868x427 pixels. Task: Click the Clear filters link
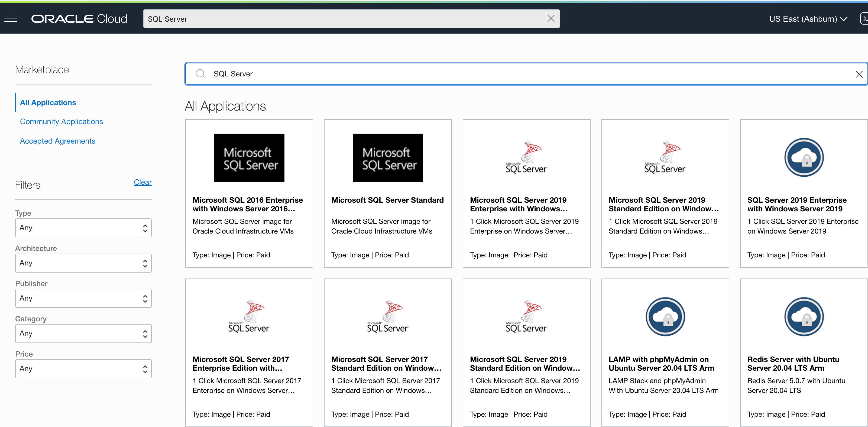point(142,182)
